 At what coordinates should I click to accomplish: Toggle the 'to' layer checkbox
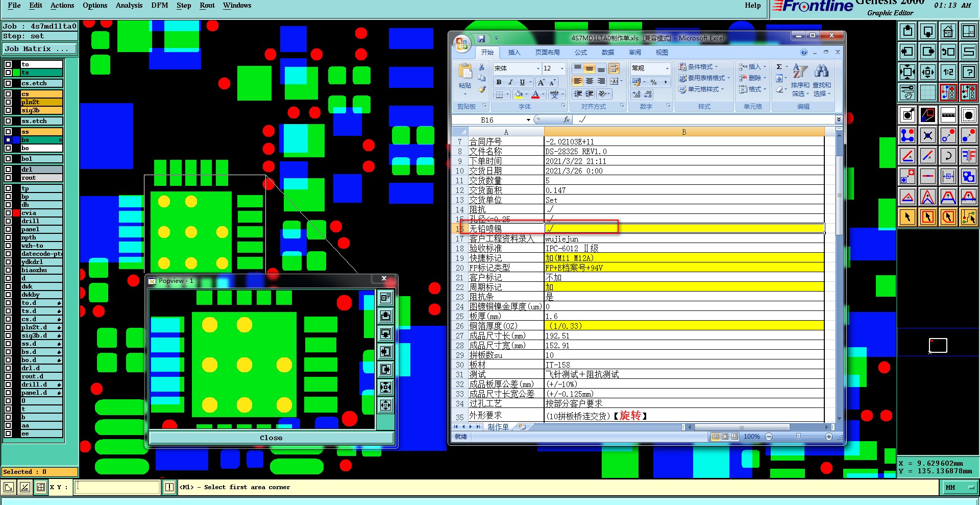point(8,64)
